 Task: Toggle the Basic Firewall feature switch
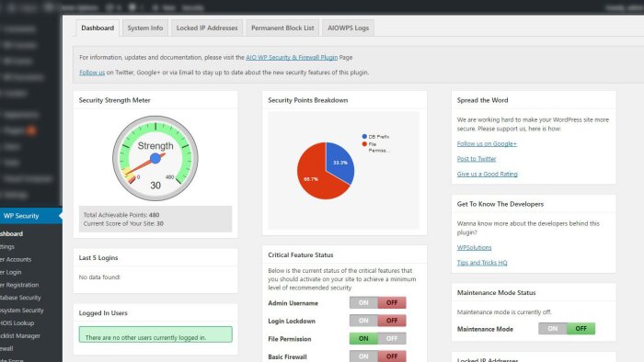(377, 356)
